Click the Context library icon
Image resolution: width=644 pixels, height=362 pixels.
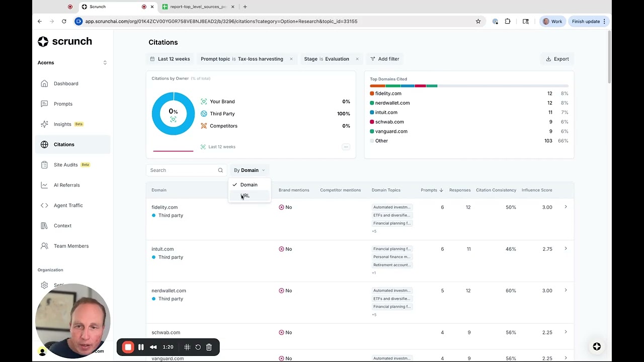tap(44, 226)
